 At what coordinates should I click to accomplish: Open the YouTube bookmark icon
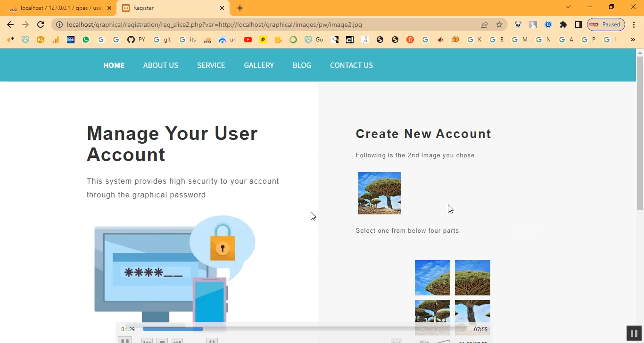pos(248,40)
